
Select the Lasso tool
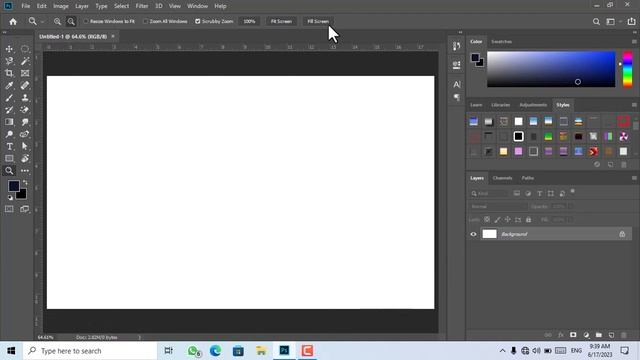point(9,61)
